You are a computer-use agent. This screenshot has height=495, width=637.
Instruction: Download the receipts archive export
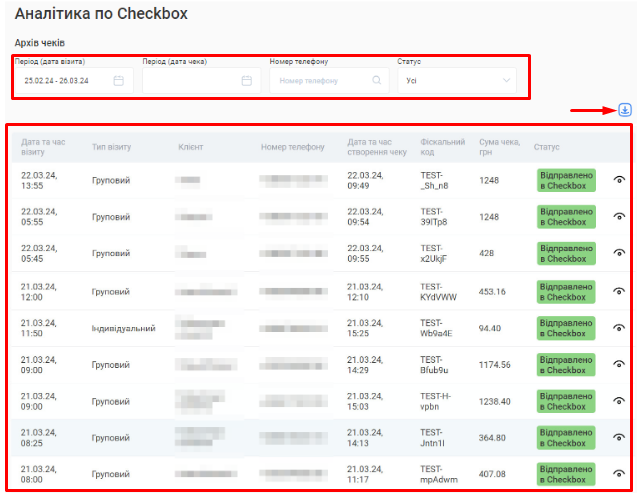(x=625, y=109)
